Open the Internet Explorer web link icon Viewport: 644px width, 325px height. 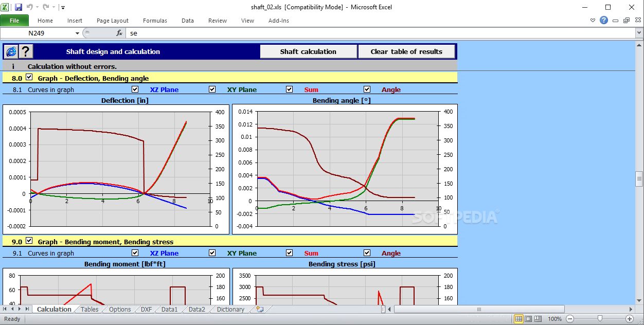11,51
